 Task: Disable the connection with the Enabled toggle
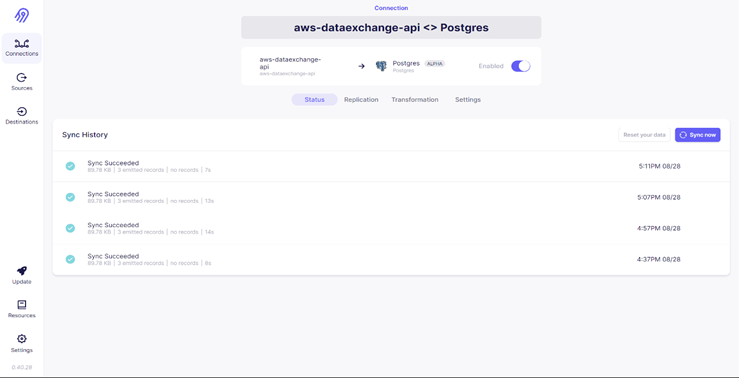521,66
